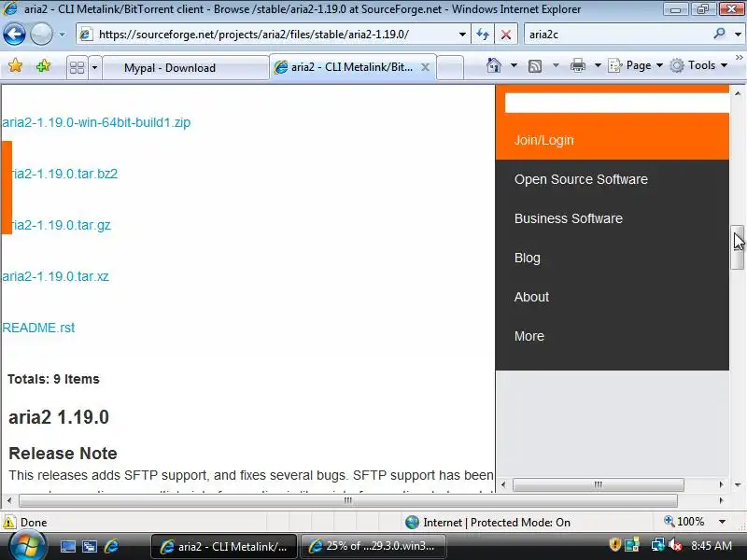This screenshot has height=560, width=747.
Task: Click the main horizontal scrollbar thumb
Action: click(347, 500)
